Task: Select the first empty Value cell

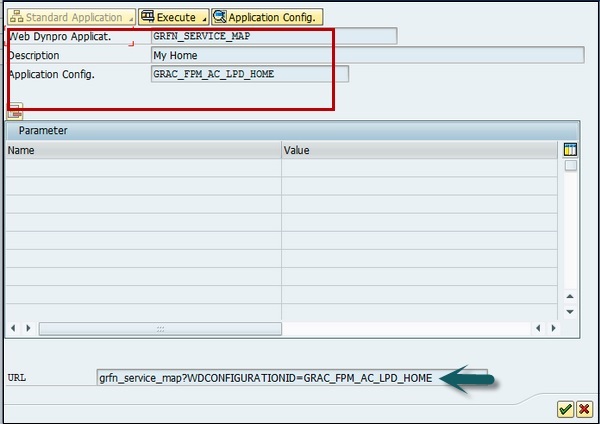Action: click(x=418, y=168)
